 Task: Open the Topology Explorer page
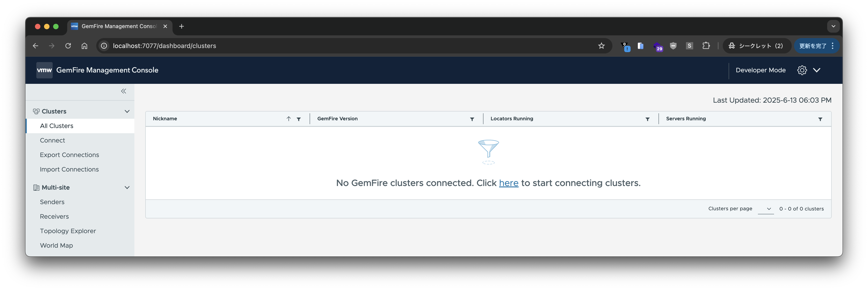[68, 231]
